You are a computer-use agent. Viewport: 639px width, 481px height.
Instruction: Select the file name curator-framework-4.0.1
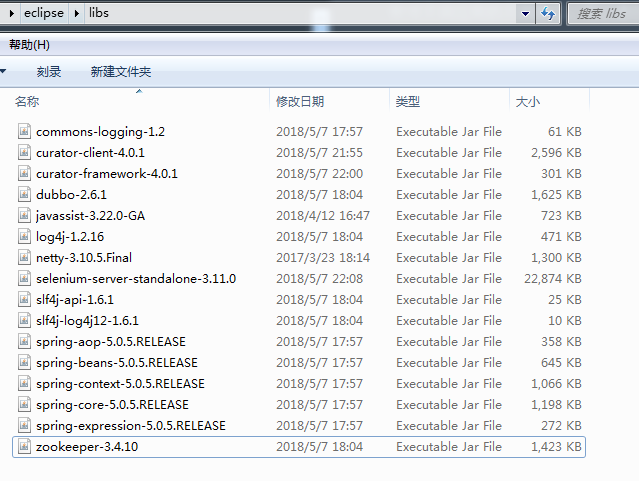107,174
